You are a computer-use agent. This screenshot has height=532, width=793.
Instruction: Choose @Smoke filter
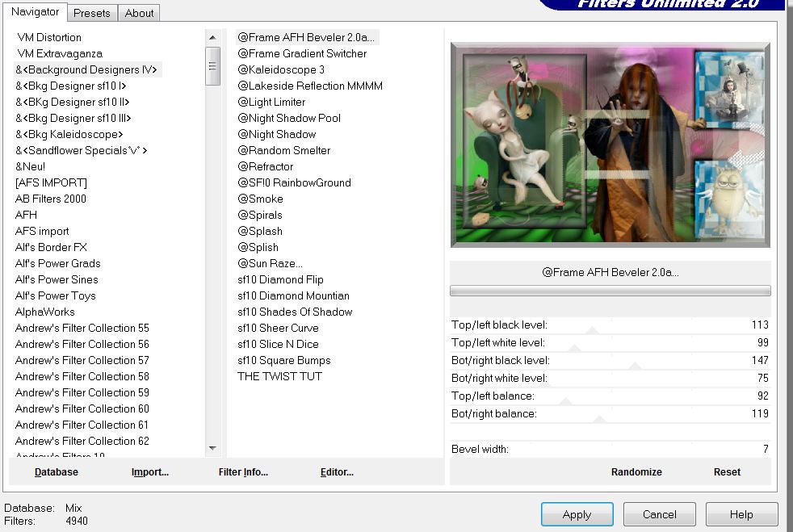coord(260,199)
